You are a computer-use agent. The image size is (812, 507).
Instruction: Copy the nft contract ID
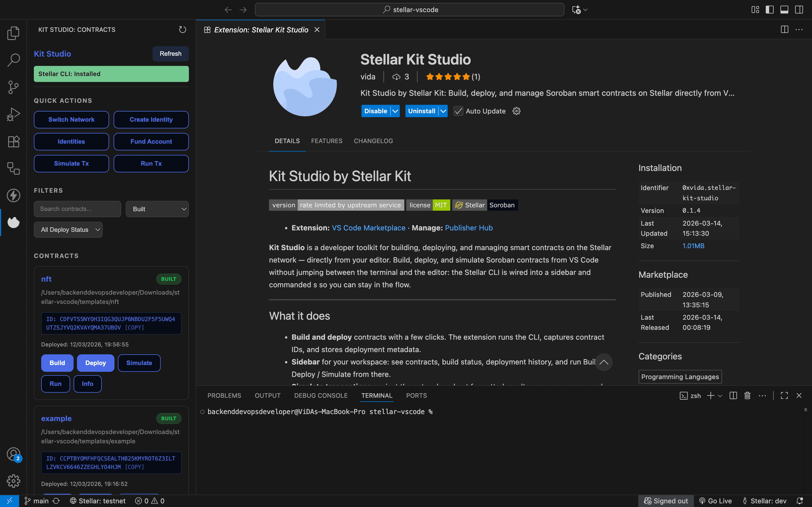click(x=134, y=327)
